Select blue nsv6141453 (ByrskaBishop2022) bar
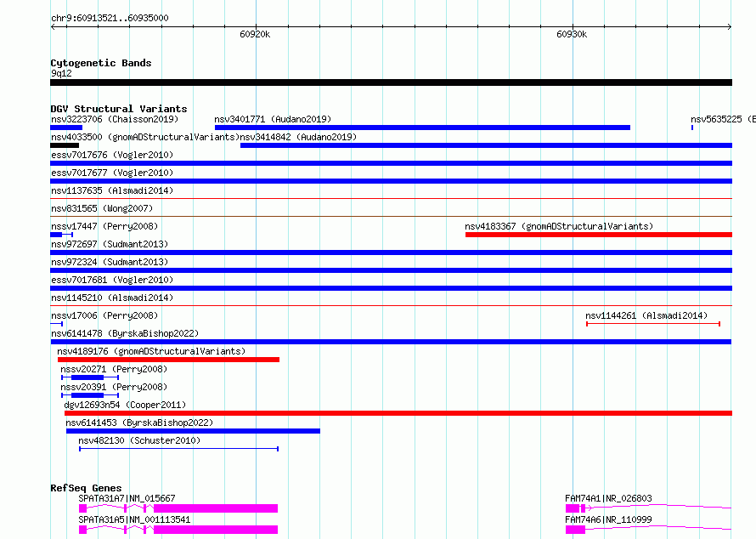756x539 pixels. pos(194,431)
